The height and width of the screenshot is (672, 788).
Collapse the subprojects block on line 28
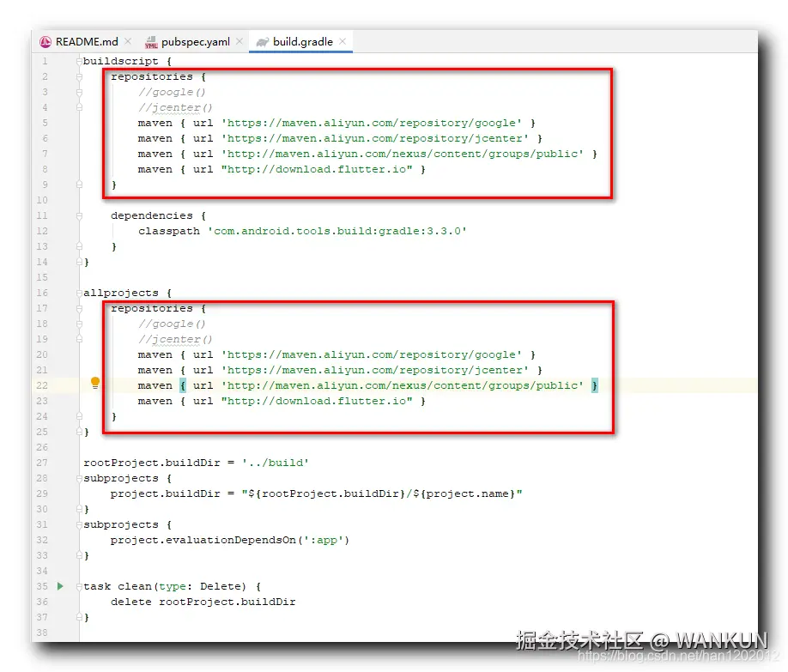point(80,479)
